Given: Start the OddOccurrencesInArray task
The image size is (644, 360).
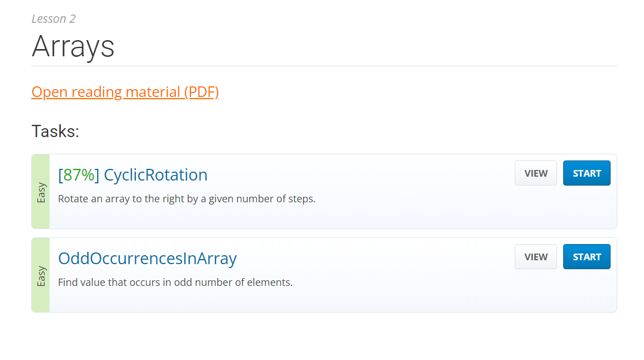Looking at the screenshot, I should (587, 256).
